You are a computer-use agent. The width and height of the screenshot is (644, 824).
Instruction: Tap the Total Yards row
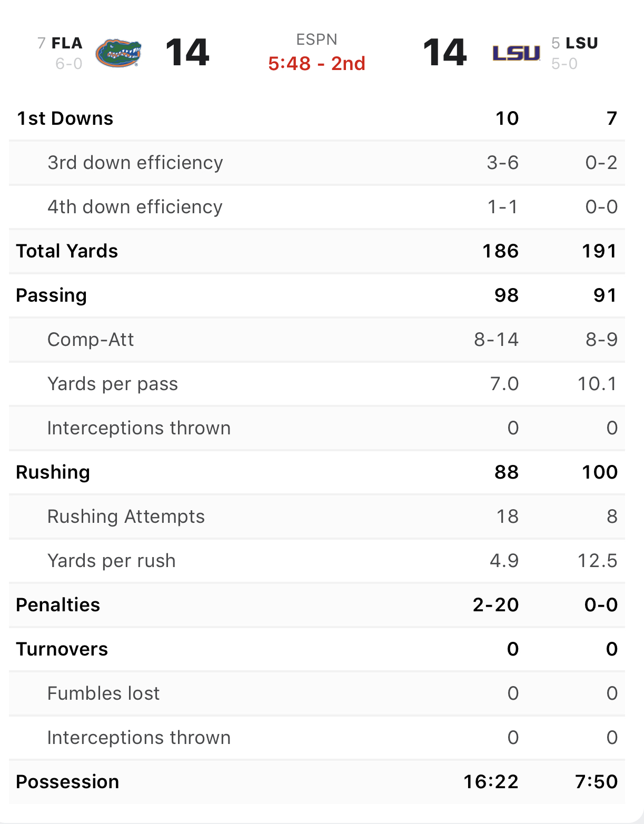point(317,251)
